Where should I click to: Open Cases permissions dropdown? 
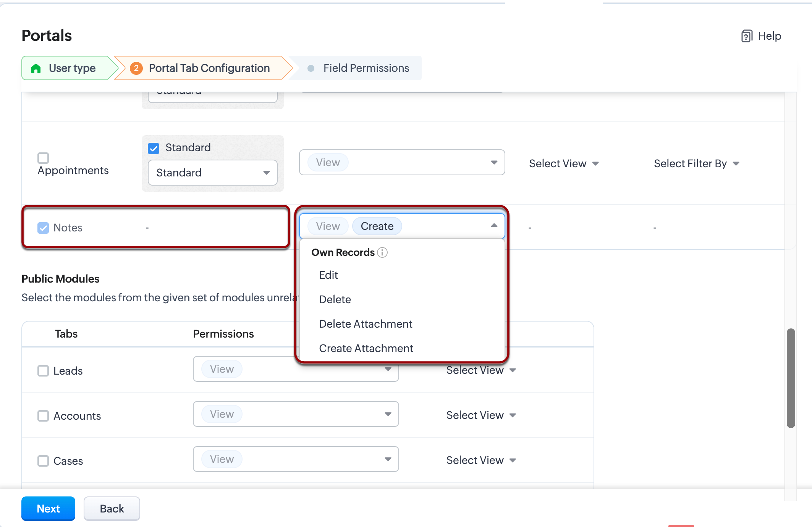point(296,459)
